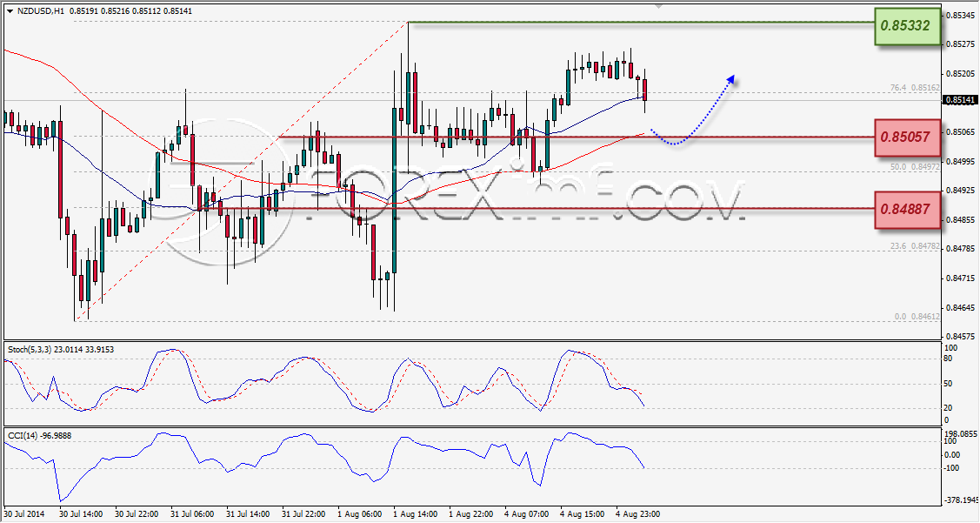Click the -100 level on the CCI scale
Image resolution: width=980 pixels, height=523 pixels.
pos(951,468)
